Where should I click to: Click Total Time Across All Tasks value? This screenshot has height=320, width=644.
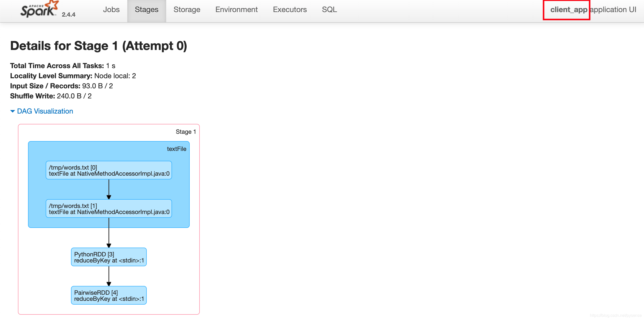click(111, 66)
